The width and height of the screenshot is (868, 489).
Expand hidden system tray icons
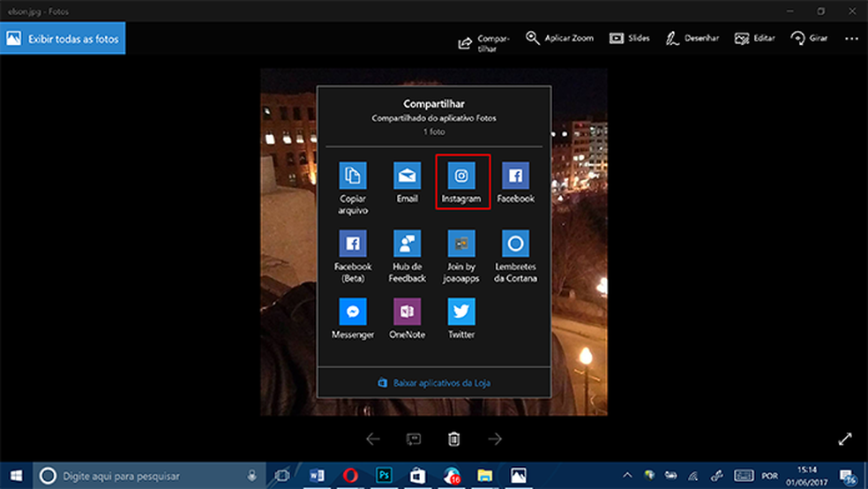[x=627, y=476]
